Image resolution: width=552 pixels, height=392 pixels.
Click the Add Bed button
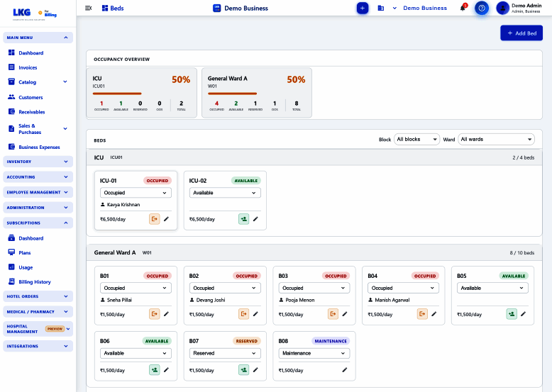(521, 33)
